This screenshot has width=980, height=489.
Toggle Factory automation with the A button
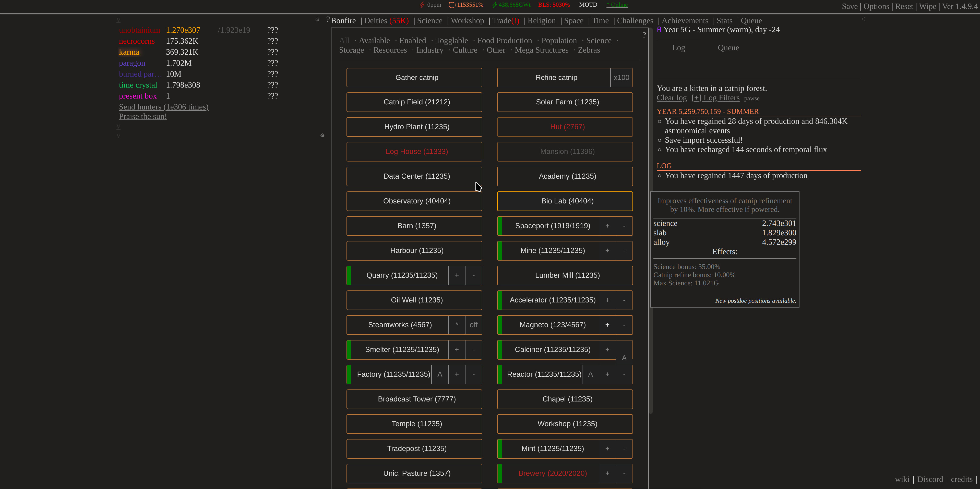[440, 375]
